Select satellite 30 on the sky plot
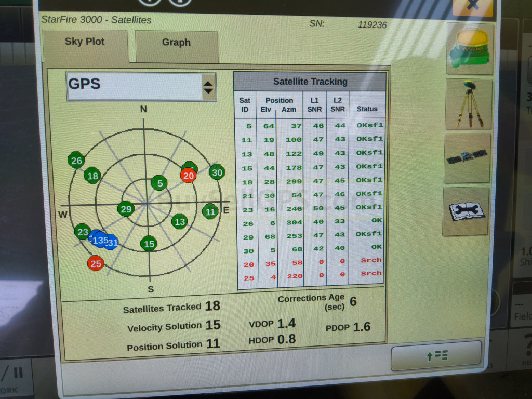 point(217,172)
